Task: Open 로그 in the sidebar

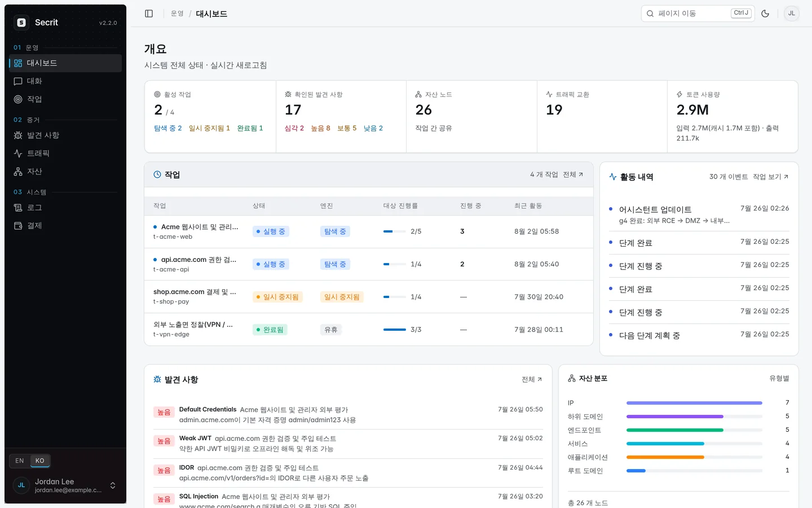Action: (65, 208)
